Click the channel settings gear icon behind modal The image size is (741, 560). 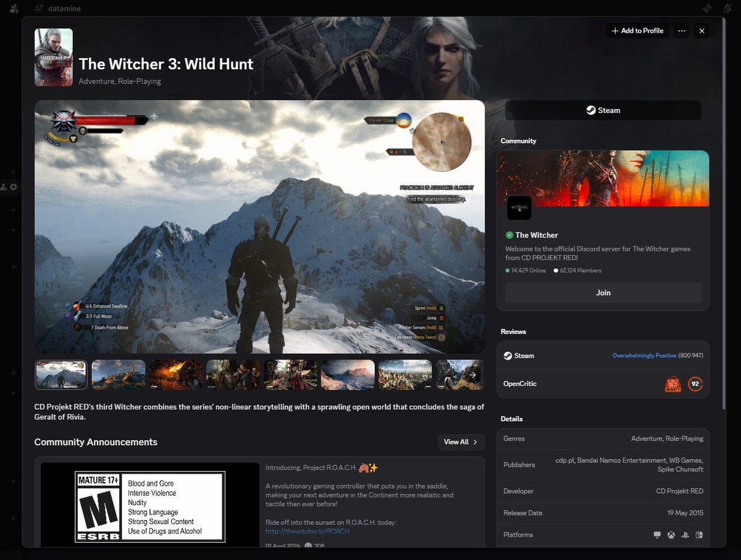pos(14,187)
